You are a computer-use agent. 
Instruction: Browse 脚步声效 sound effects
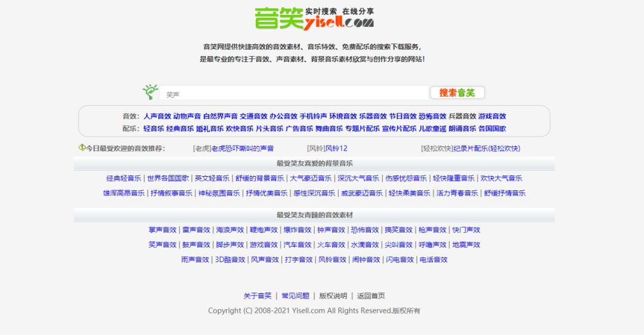point(230,244)
